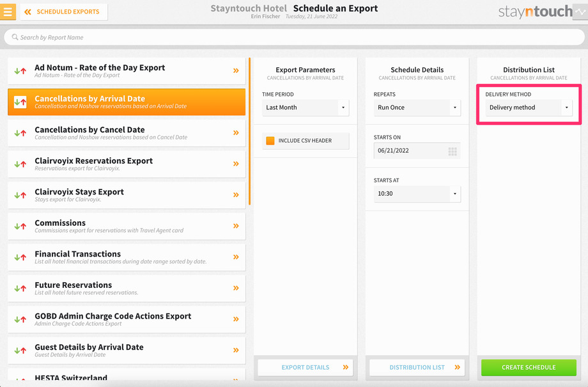Open chevron for Cancellations by Cancel Date
This screenshot has height=387, width=588.
(x=236, y=132)
